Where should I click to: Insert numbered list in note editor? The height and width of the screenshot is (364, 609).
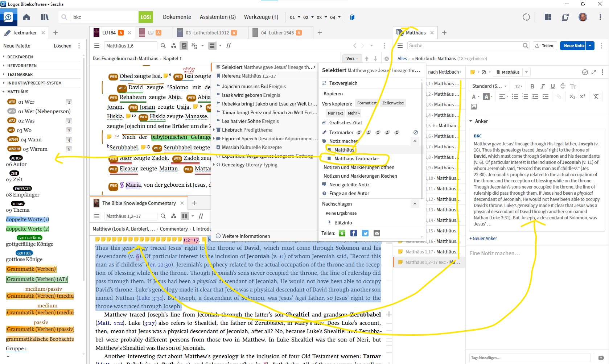525,96
